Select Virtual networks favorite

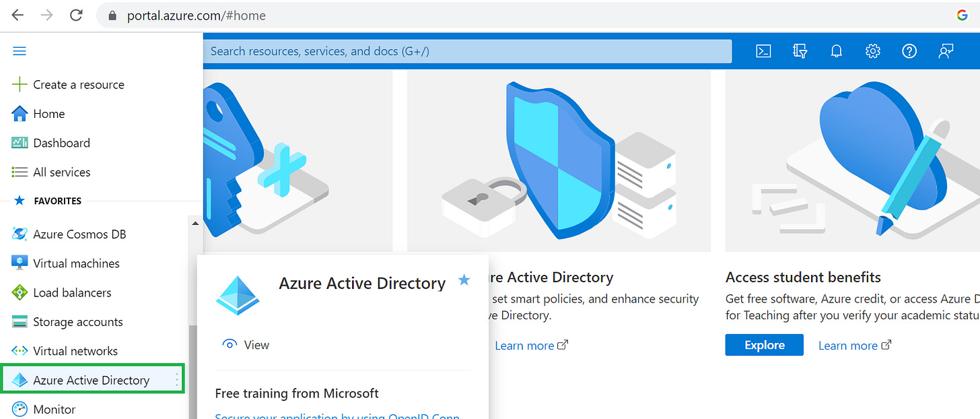75,351
